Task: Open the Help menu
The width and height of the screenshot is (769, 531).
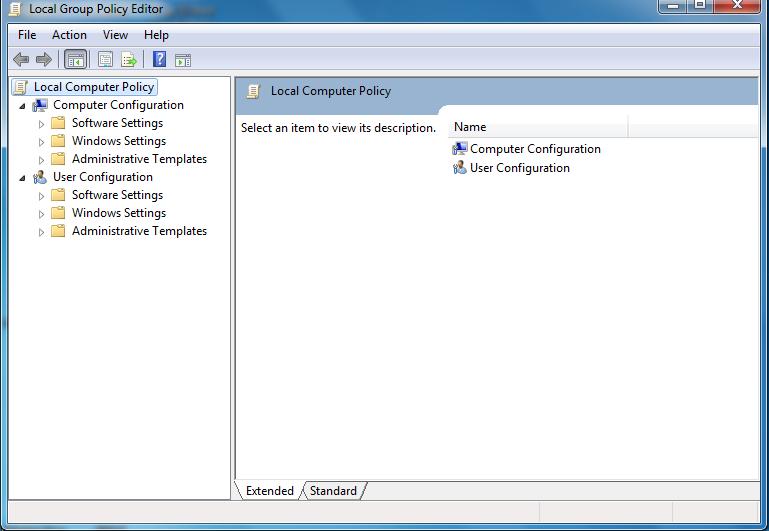Action: [x=156, y=35]
